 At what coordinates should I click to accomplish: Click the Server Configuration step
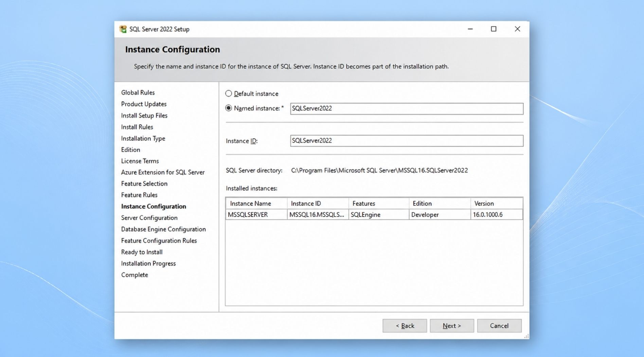pos(149,218)
